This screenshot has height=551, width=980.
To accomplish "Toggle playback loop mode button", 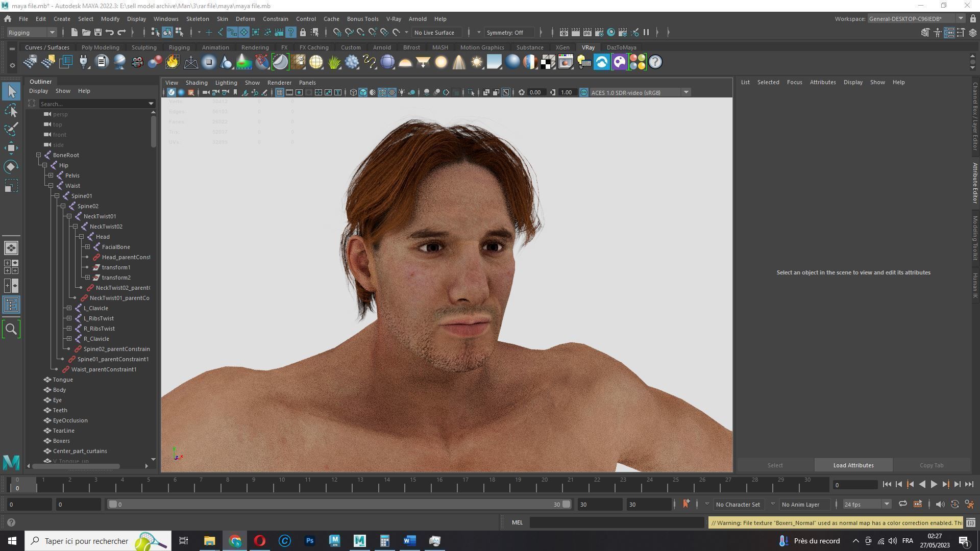I will (x=902, y=504).
